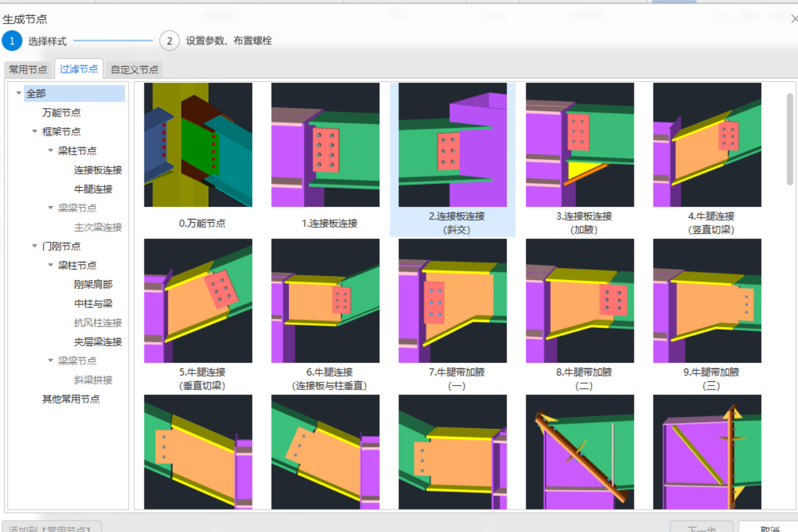The height and width of the screenshot is (532, 798).
Task: Select 门刚节点 tree item
Action: pyautogui.click(x=61, y=246)
